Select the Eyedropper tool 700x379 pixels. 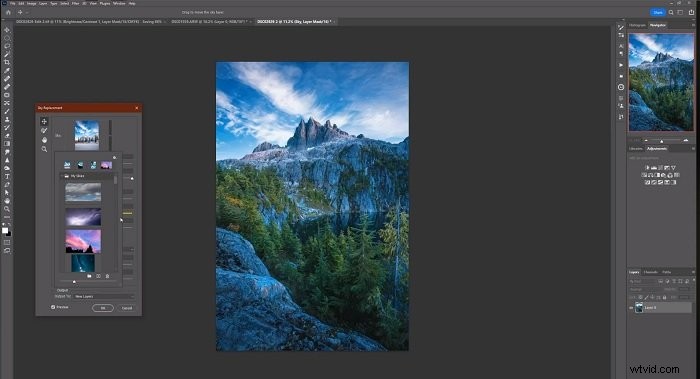[7, 71]
